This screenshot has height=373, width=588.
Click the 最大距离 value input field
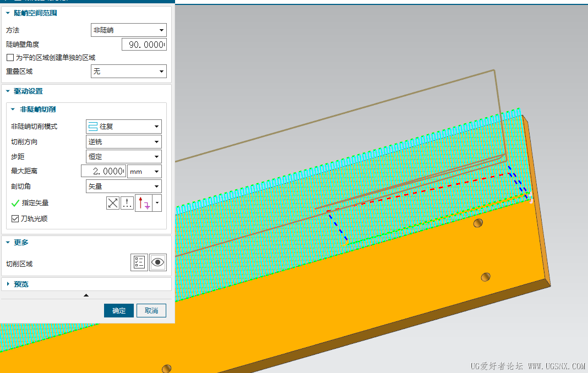104,172
